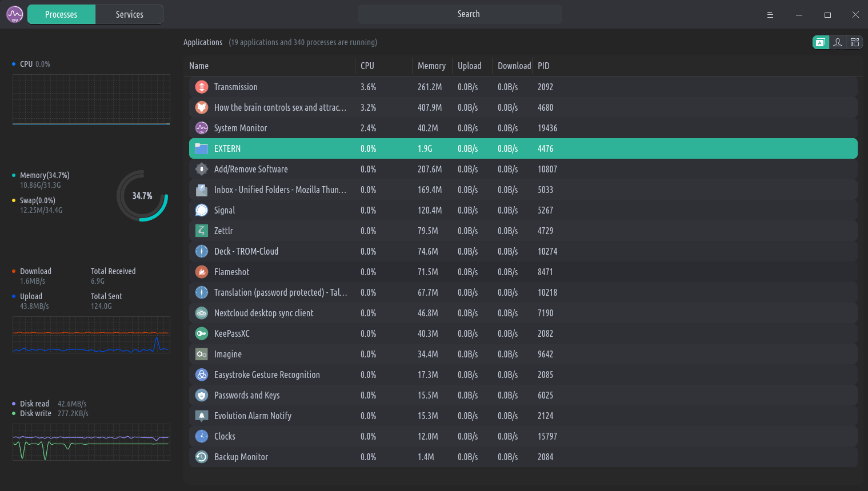Click the KeePassXC key icon

click(201, 333)
